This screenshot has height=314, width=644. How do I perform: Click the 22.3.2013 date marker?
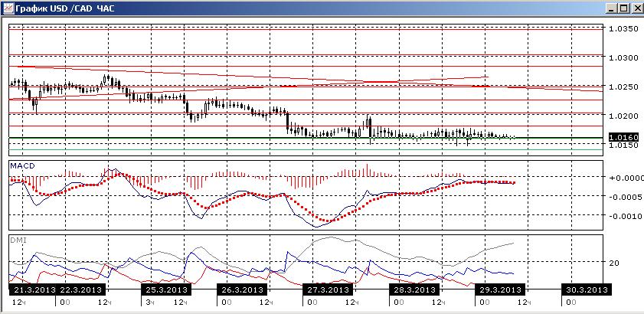(83, 289)
